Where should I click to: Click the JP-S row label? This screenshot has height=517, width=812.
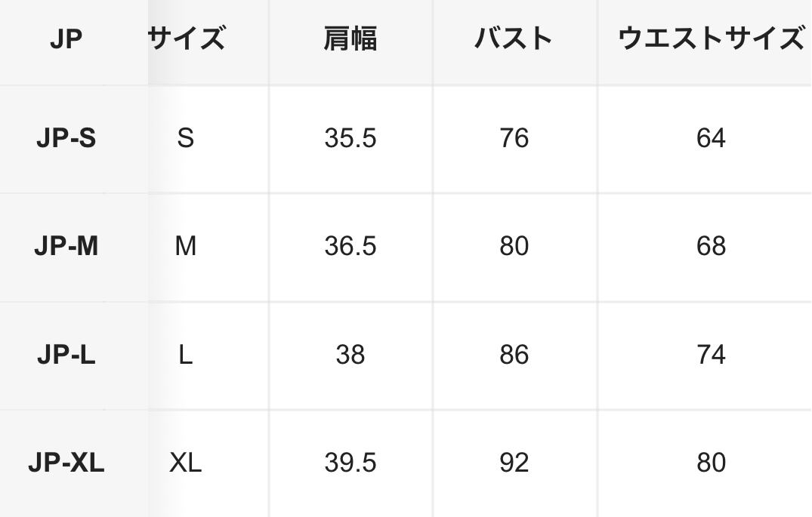tap(66, 138)
